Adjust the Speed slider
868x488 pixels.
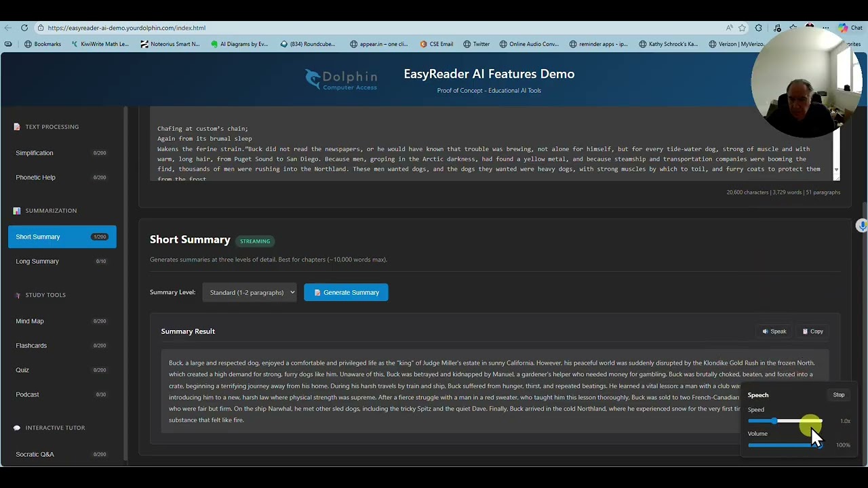(785, 421)
